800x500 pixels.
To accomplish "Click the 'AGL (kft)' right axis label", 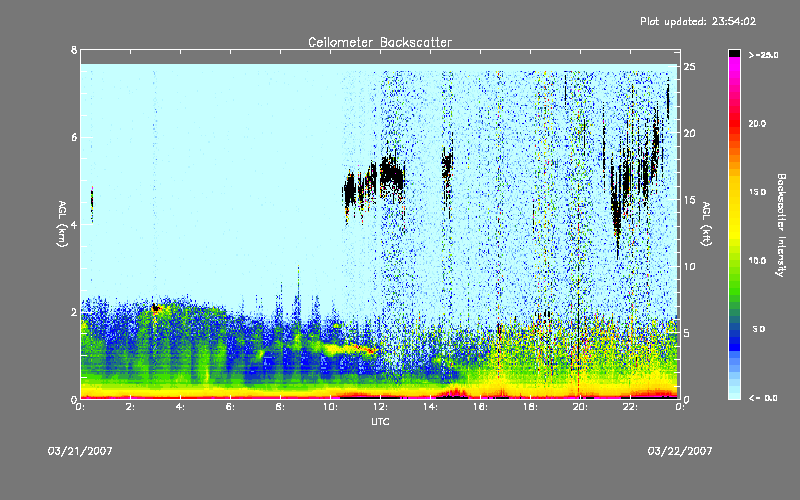I will (x=706, y=224).
